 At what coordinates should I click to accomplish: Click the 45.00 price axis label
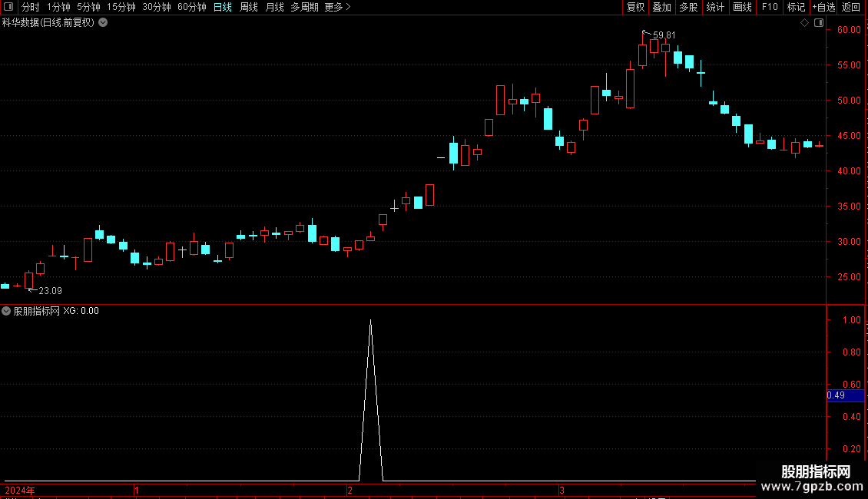coord(849,136)
